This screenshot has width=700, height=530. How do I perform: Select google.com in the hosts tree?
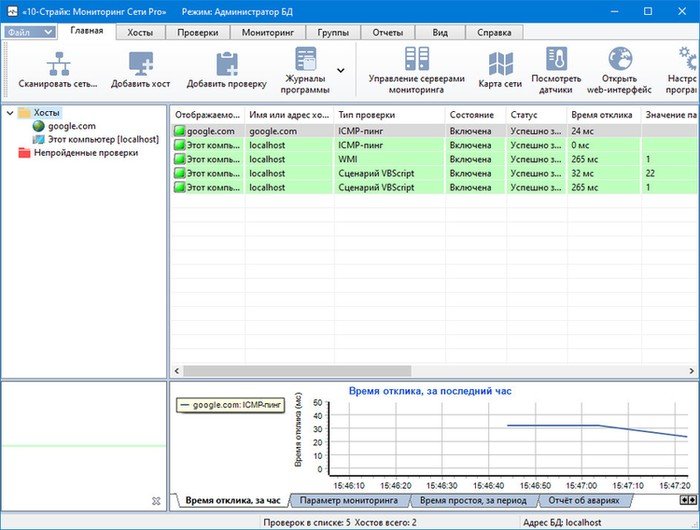64,126
